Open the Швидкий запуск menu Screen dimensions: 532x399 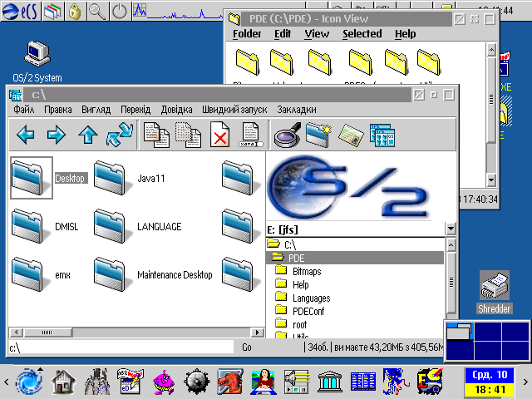[x=234, y=109]
